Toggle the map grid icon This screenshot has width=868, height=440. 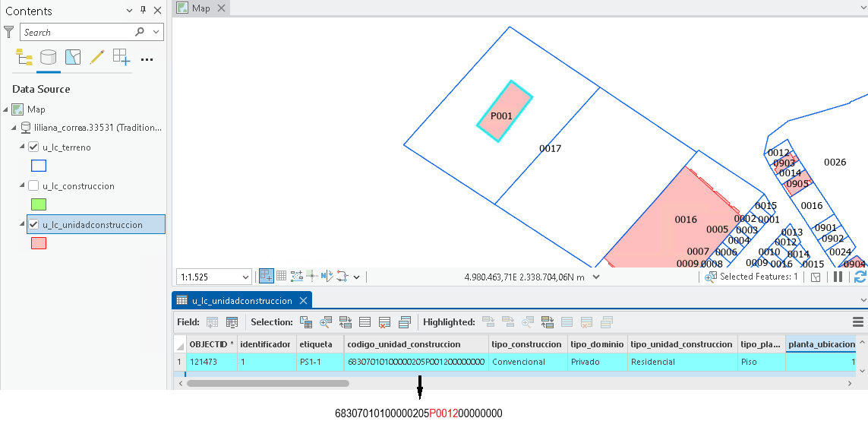click(281, 276)
